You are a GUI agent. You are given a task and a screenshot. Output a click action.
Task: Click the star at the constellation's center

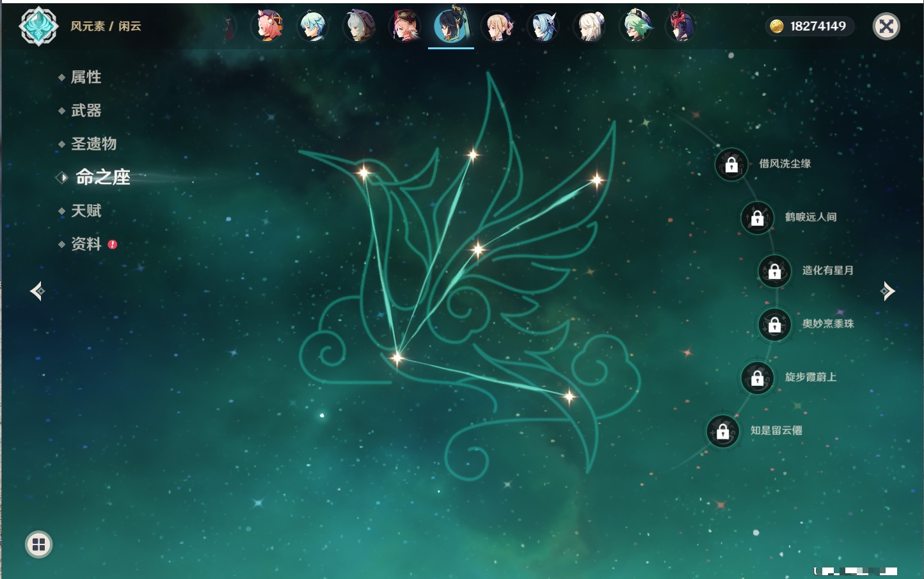pyautogui.click(x=477, y=249)
